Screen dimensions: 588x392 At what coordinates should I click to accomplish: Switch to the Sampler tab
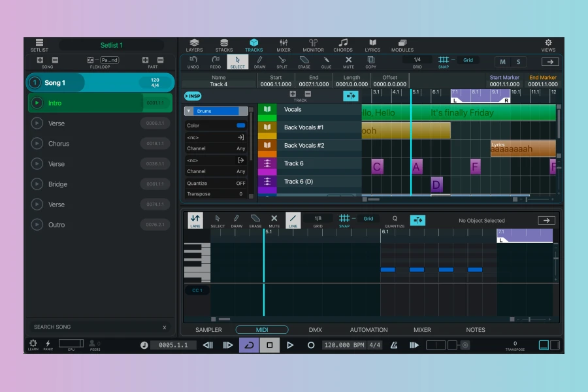208,330
